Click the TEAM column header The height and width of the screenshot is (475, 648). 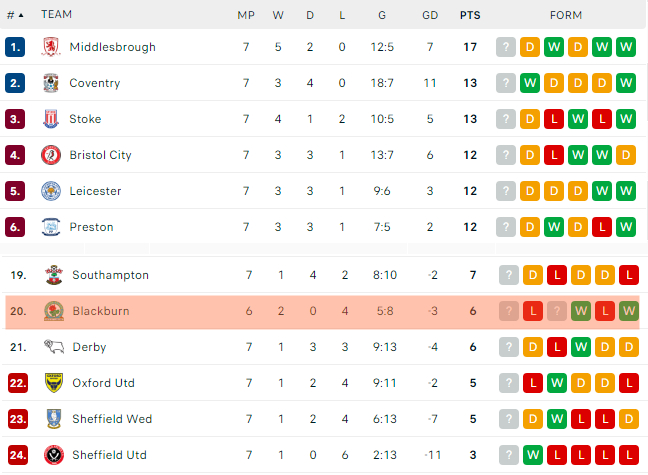pyautogui.click(x=57, y=15)
